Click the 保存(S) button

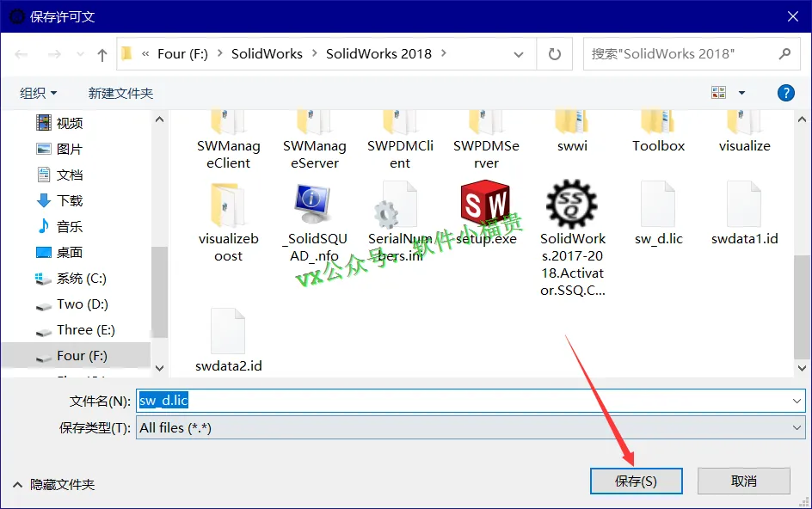(x=636, y=481)
